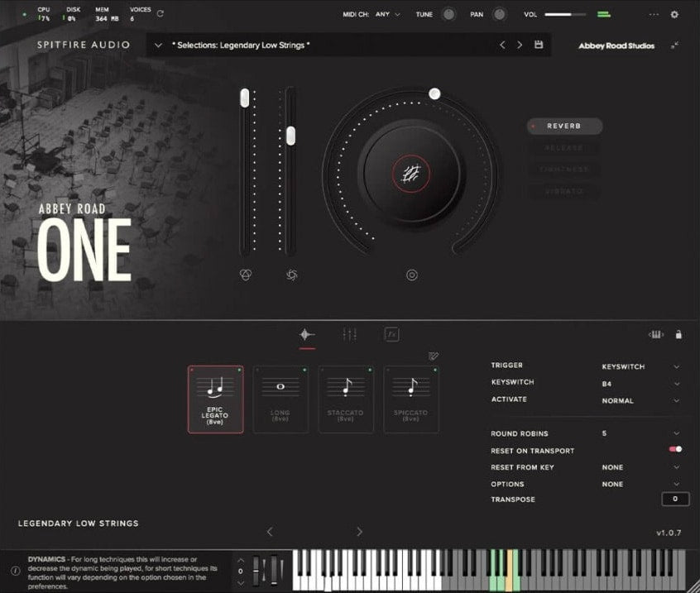Open the MIDI channel Any dropdown
The width and height of the screenshot is (700, 593).
coord(386,14)
